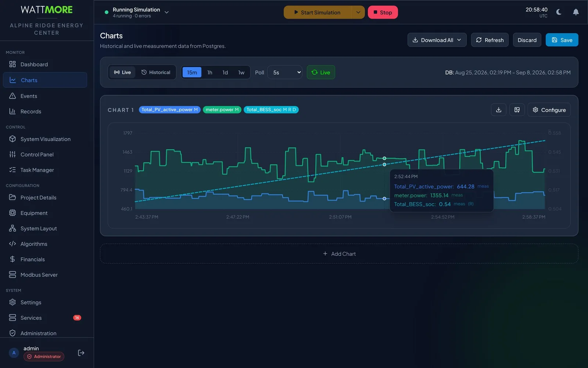Screen dimensions: 588x368
Task: Open Task Manager page
Action: [45, 170]
